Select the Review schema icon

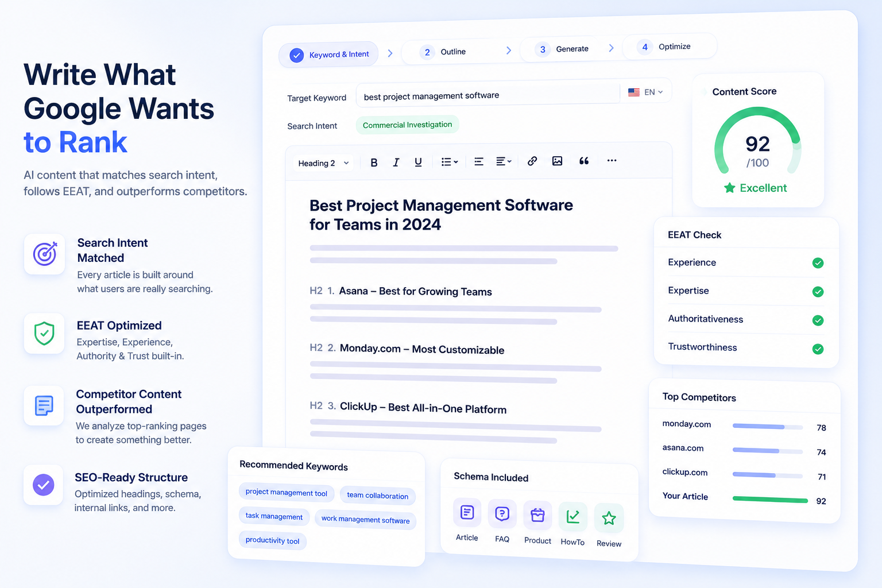(609, 519)
